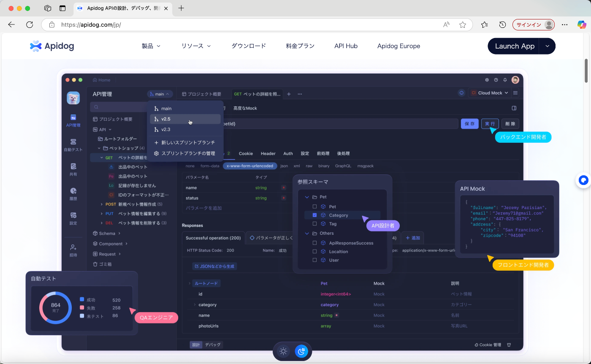Open the Cloud Mock environment dropdown
The image size is (591, 364).
(490, 93)
